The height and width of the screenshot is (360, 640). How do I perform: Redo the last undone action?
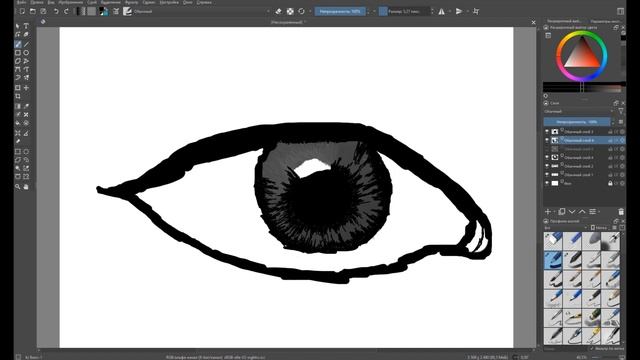pyautogui.click(x=66, y=11)
